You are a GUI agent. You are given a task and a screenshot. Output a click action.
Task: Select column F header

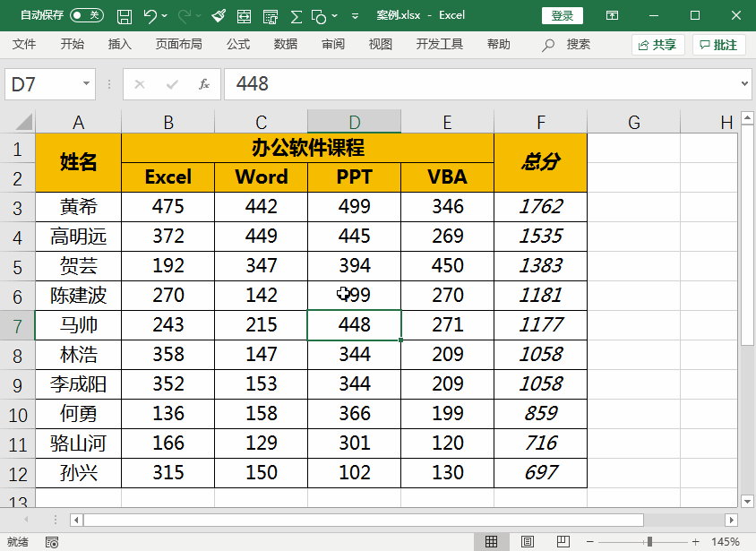(540, 122)
